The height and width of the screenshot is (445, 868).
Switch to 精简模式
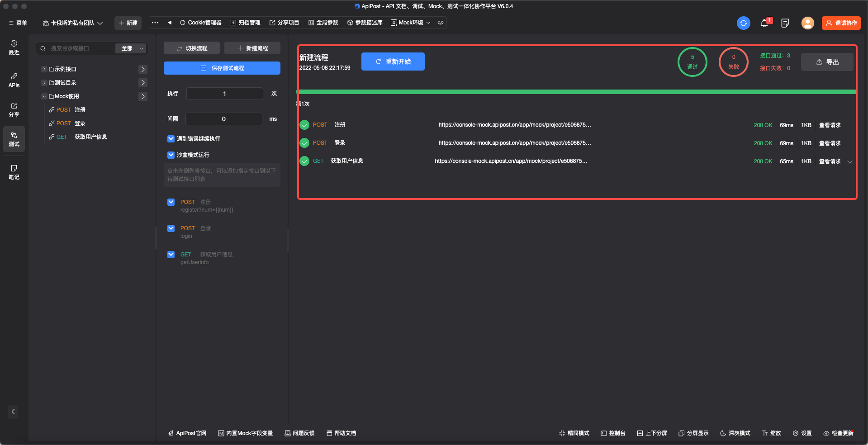(x=574, y=433)
